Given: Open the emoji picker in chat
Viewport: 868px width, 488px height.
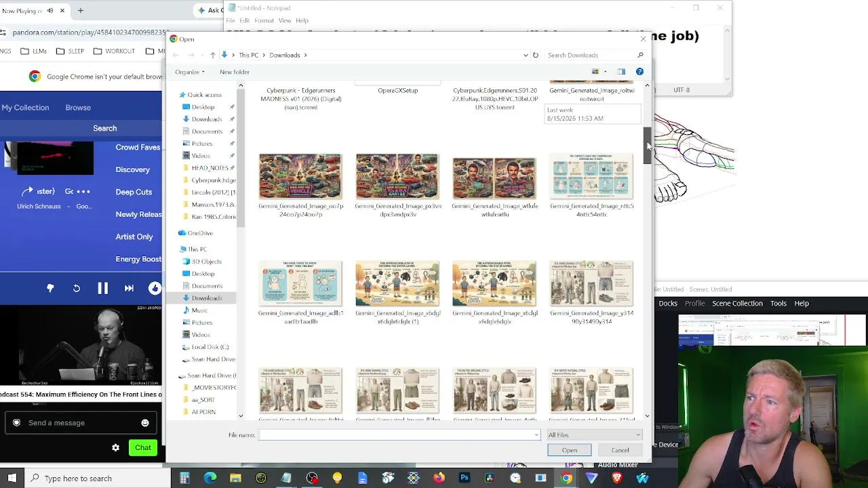Looking at the screenshot, I should 145,423.
